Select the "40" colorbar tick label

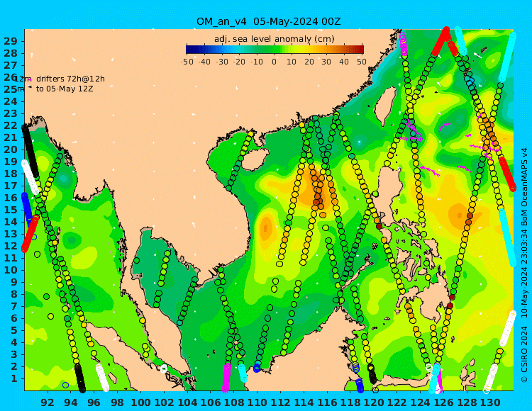point(344,62)
